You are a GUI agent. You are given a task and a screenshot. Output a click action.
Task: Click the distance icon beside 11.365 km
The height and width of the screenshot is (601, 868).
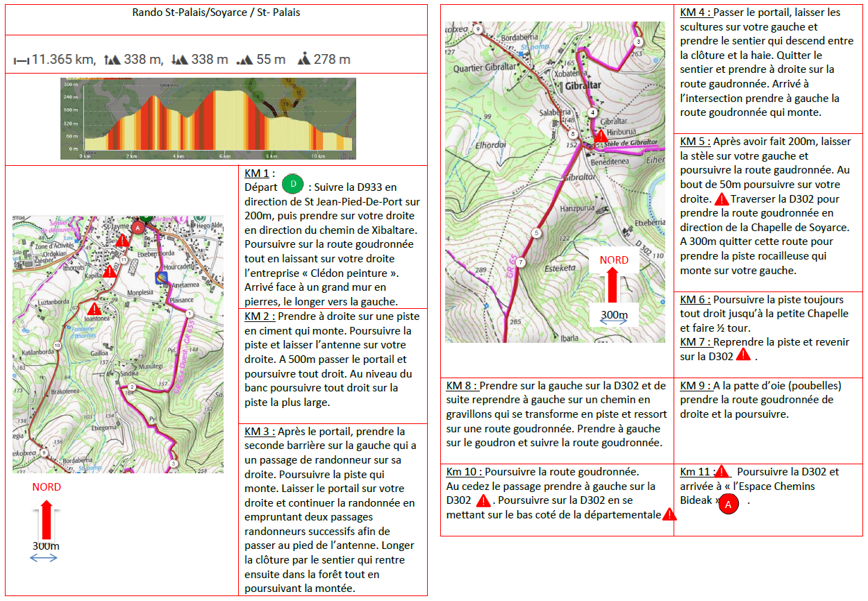[21, 61]
